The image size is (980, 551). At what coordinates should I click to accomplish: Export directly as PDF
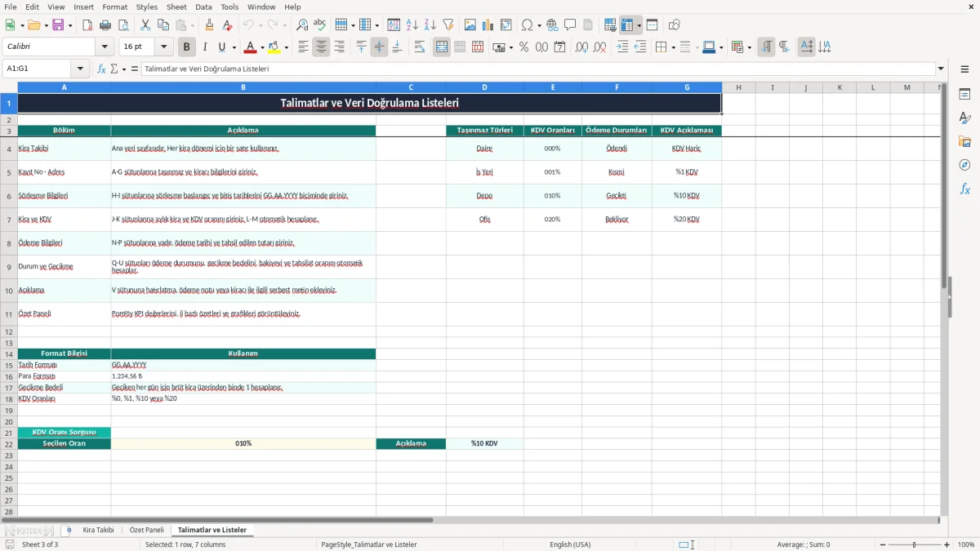point(87,25)
